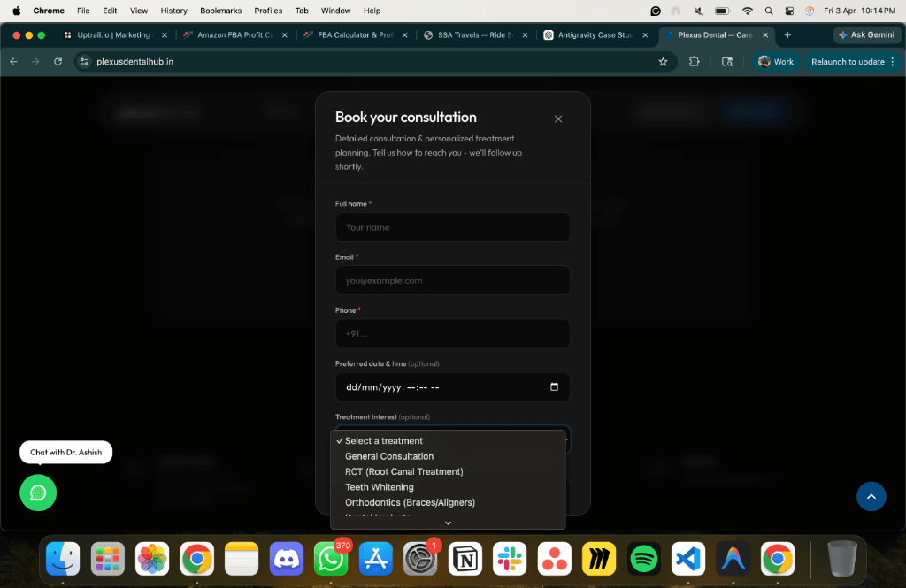906x588 pixels.
Task: Reload the page with the refresh icon
Action: click(58, 62)
